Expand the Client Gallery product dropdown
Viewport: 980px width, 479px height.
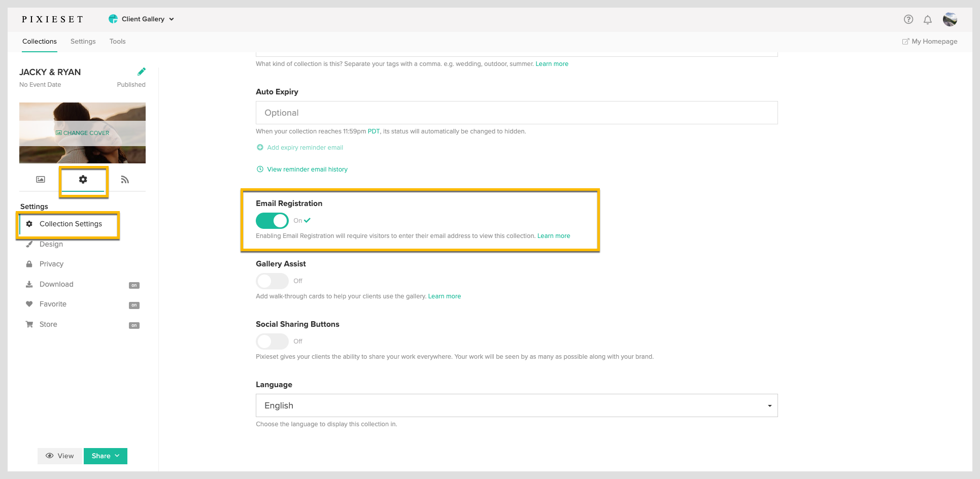click(x=172, y=19)
